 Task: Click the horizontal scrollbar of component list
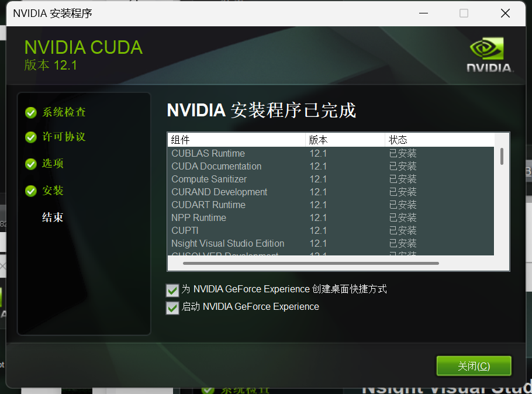[311, 263]
